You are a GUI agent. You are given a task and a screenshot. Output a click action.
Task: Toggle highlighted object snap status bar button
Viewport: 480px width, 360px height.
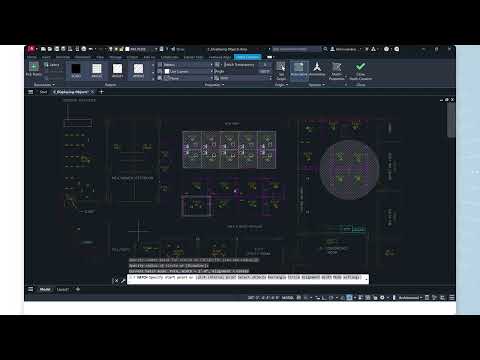coord(349,297)
